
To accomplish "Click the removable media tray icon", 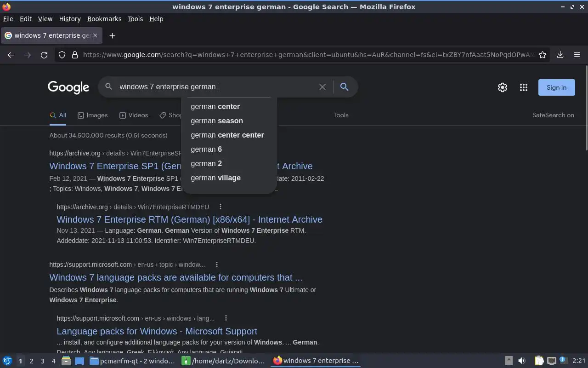I will coord(509,361).
